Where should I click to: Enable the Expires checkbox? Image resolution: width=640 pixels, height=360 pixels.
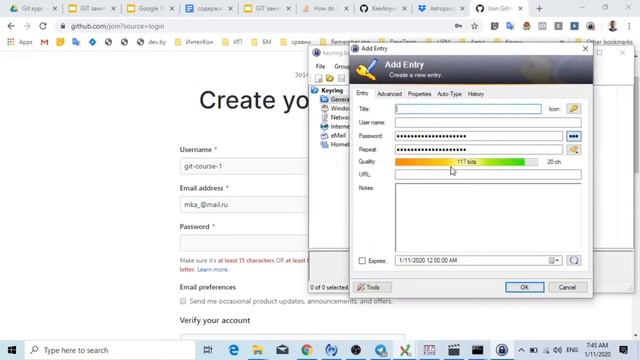click(x=362, y=260)
